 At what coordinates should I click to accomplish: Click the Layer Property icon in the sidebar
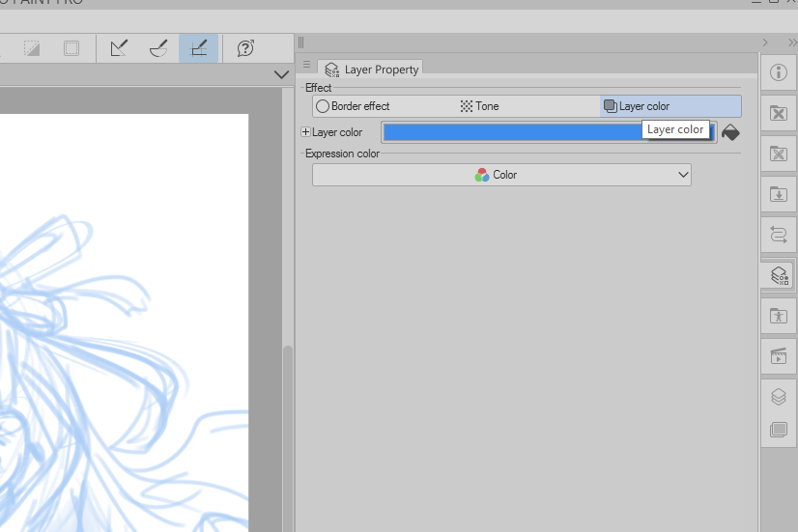(778, 276)
